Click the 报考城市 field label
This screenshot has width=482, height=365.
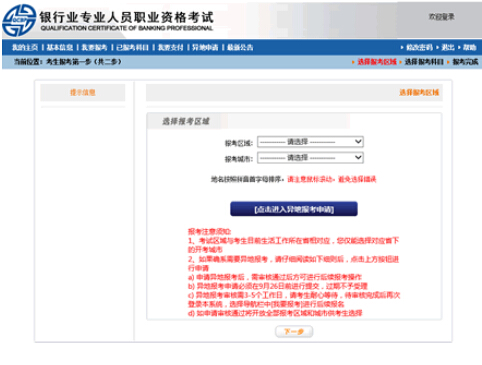click(239, 159)
